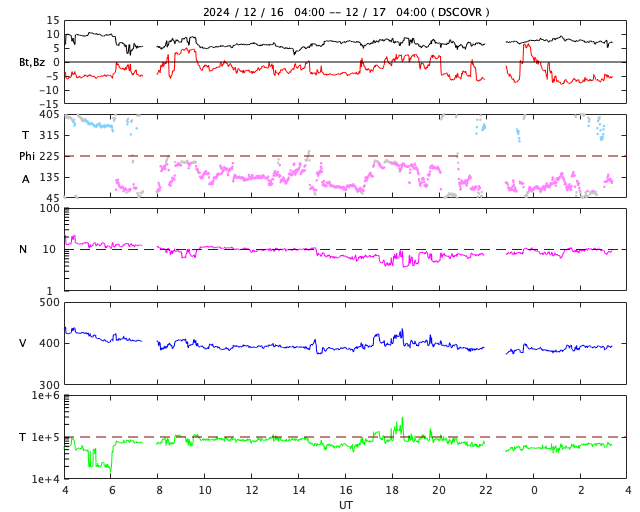Select the '2' hour tick on UT axis
Viewport: 640px width, 512px height.
581,490
